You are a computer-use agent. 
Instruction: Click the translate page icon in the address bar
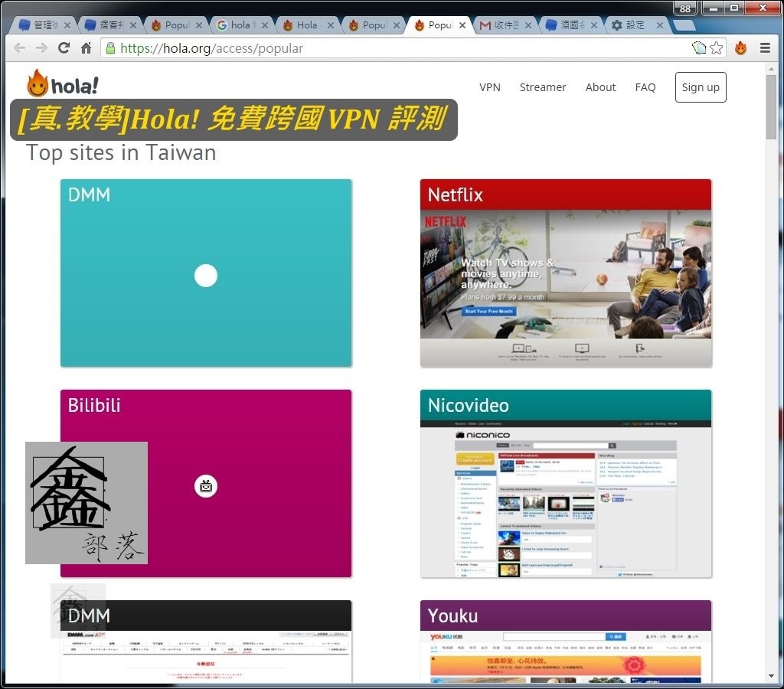pyautogui.click(x=699, y=48)
